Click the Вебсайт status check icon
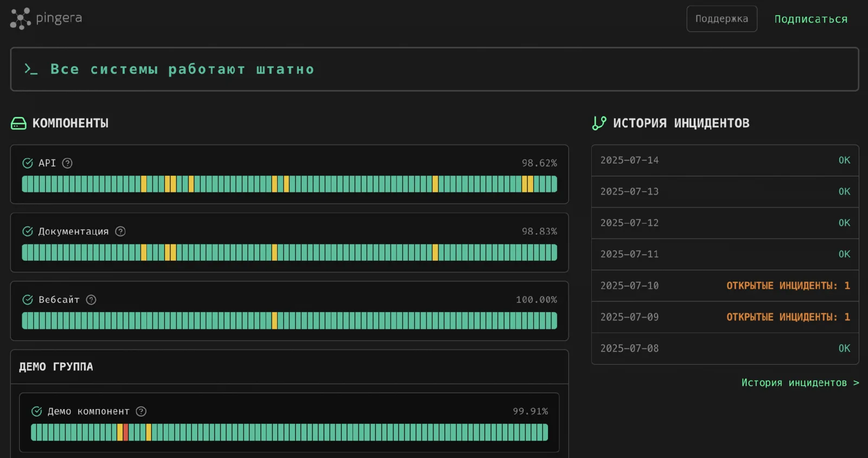868x458 pixels. pos(28,300)
